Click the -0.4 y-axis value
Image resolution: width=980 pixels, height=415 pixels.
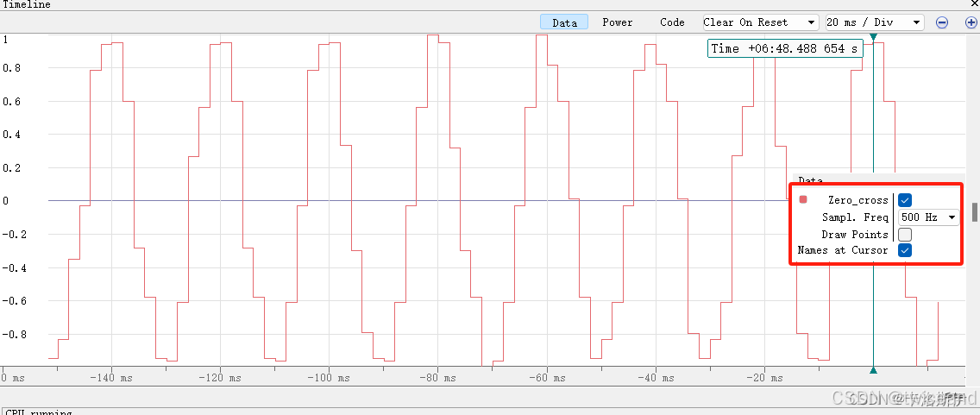coord(15,267)
